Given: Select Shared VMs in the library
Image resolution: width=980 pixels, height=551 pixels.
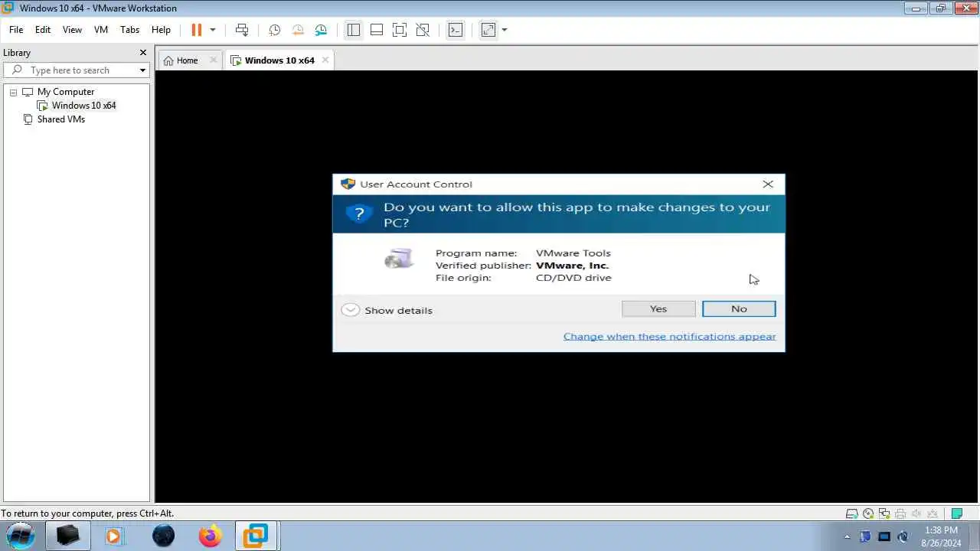Looking at the screenshot, I should [61, 119].
